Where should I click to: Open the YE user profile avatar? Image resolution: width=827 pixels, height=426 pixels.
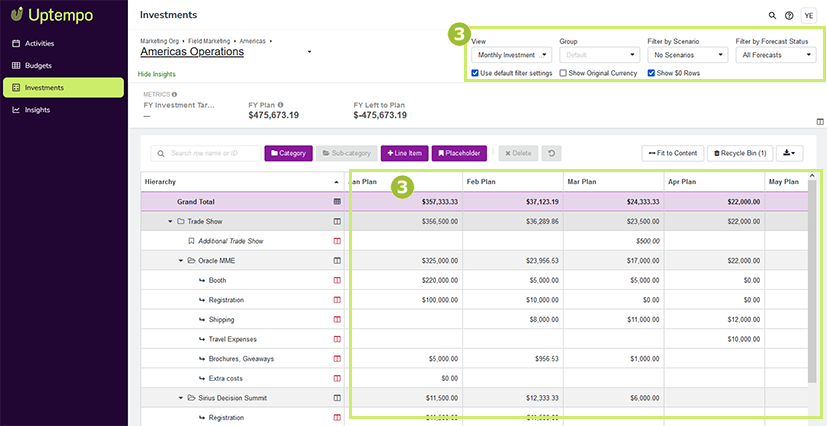coord(808,16)
